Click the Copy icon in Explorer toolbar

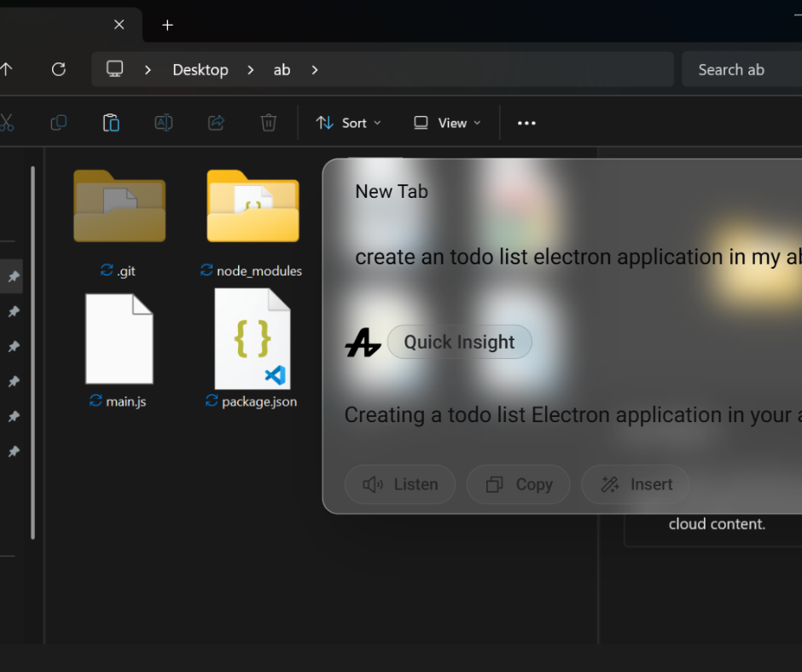(59, 123)
